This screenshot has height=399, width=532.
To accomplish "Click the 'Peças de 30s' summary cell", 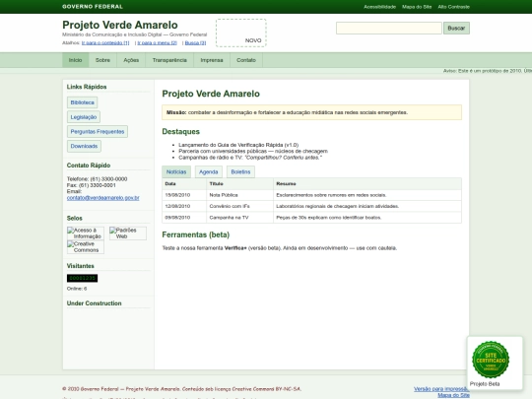I will click(367, 218).
